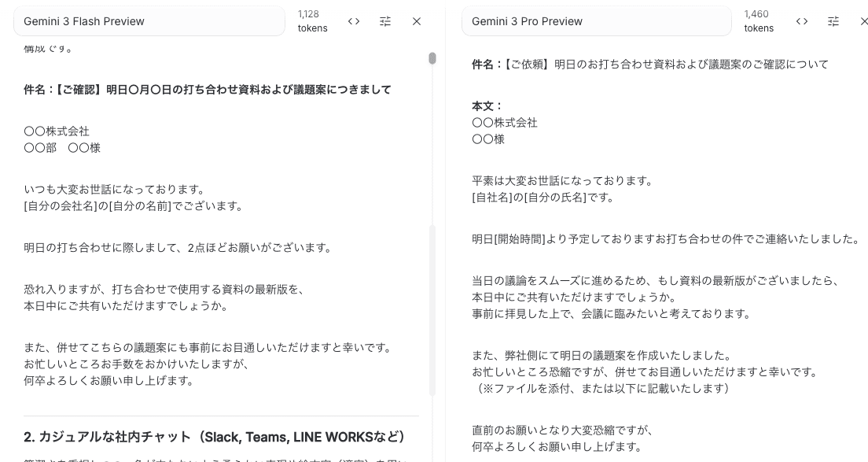Click the 1,128 tokens counter
The width and height of the screenshot is (868, 462).
(x=313, y=21)
